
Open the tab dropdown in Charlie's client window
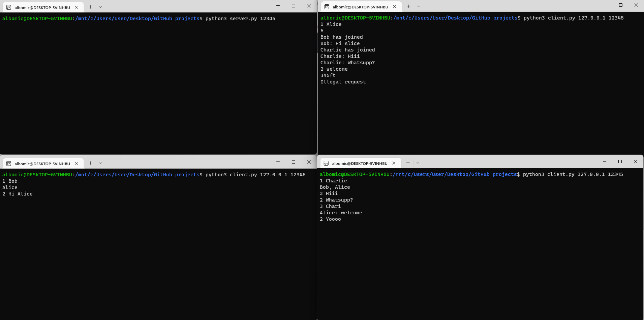[x=418, y=163]
